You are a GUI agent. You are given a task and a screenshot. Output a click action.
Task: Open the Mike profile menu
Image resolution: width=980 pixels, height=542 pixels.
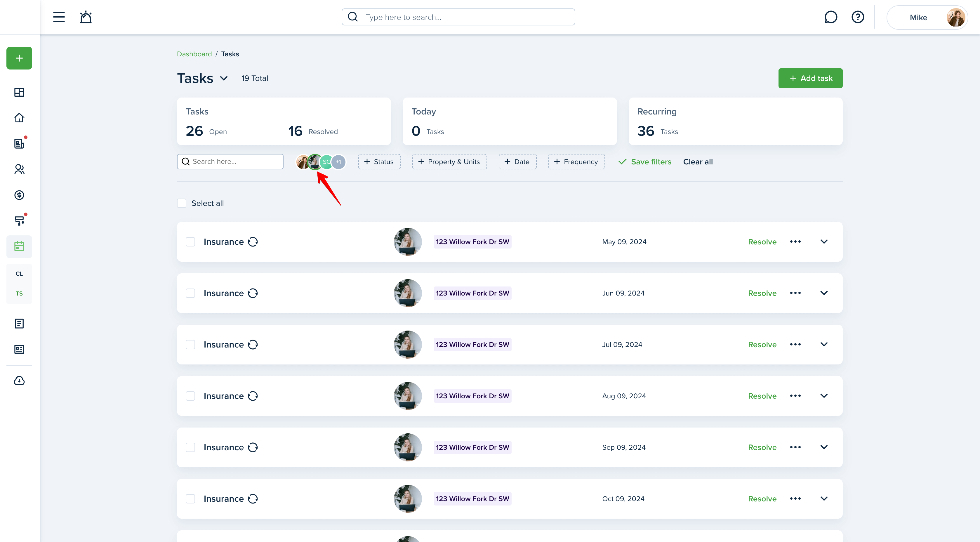pyautogui.click(x=927, y=18)
